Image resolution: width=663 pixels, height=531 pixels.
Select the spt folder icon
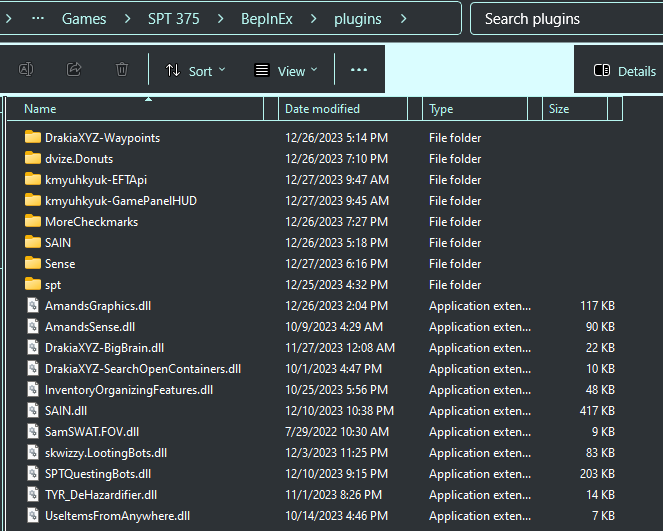point(33,285)
